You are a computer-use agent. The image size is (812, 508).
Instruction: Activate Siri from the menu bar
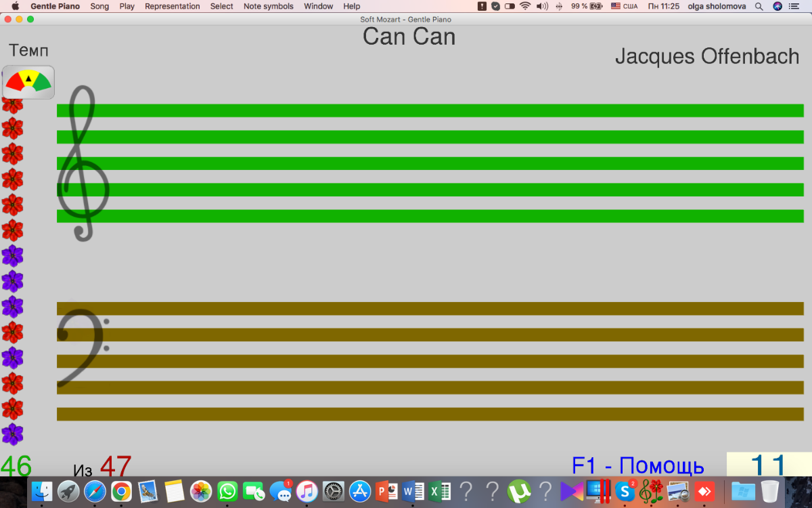(x=777, y=6)
